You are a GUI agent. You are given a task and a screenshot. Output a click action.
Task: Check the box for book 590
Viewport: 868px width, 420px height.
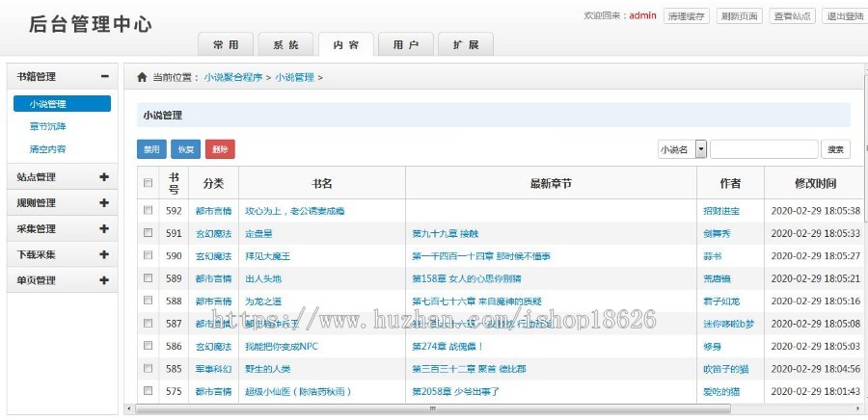[x=148, y=255]
